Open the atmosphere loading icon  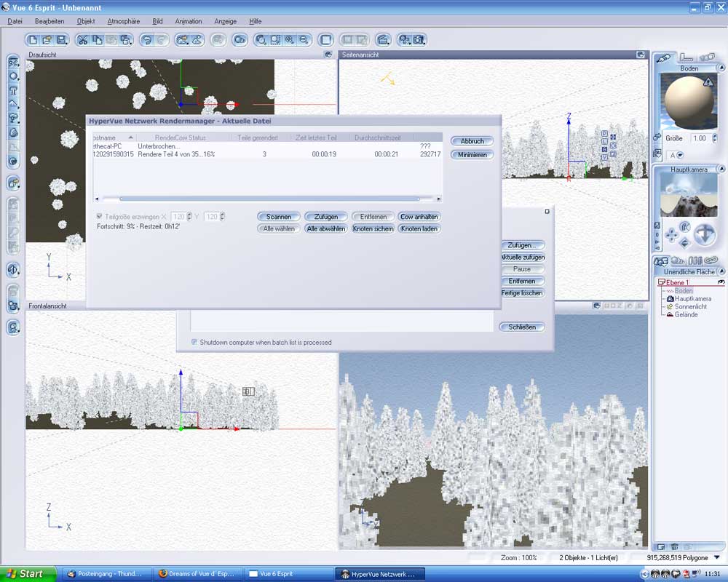point(183,41)
